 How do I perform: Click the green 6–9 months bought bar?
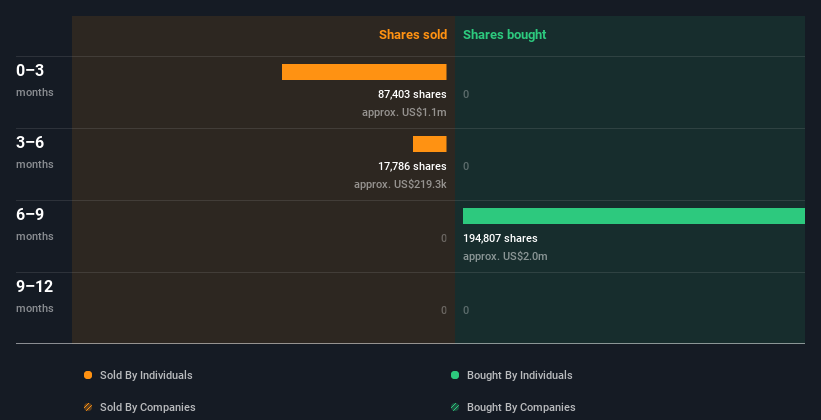[x=634, y=216]
